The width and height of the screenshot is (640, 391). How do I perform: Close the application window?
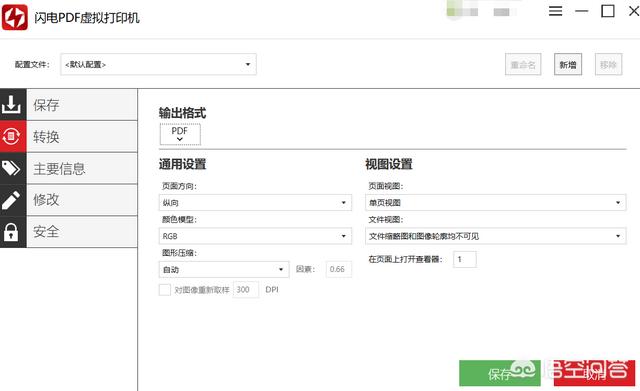tap(634, 11)
